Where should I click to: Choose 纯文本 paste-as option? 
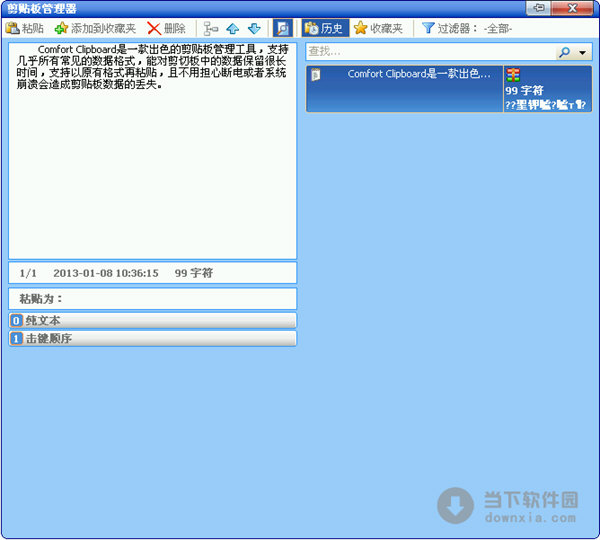[x=152, y=321]
